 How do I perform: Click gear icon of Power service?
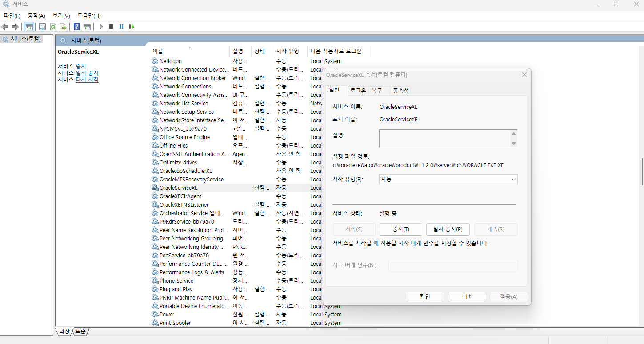pos(155,314)
